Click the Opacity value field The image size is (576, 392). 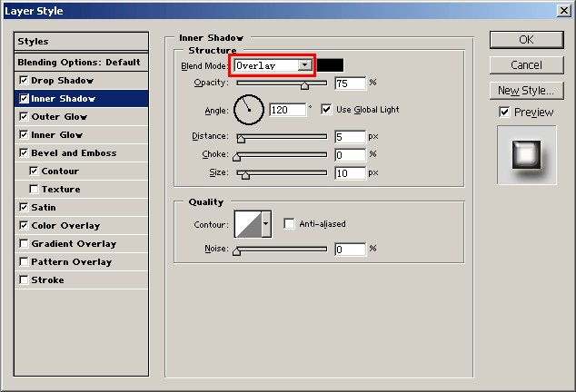coord(350,83)
